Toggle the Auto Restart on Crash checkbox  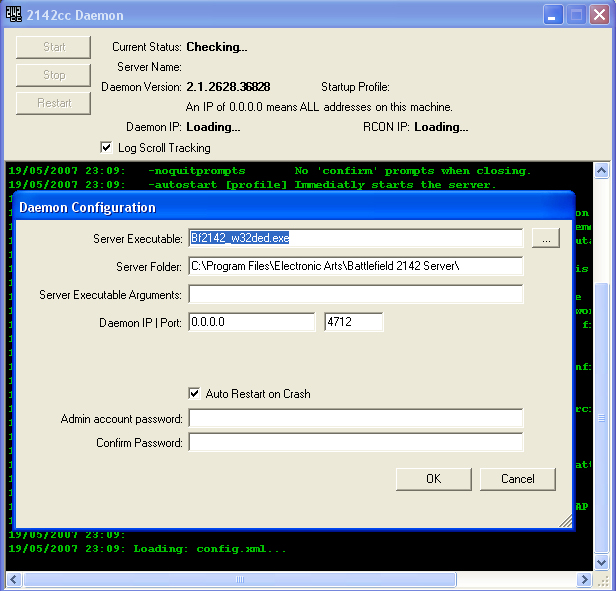(x=194, y=393)
